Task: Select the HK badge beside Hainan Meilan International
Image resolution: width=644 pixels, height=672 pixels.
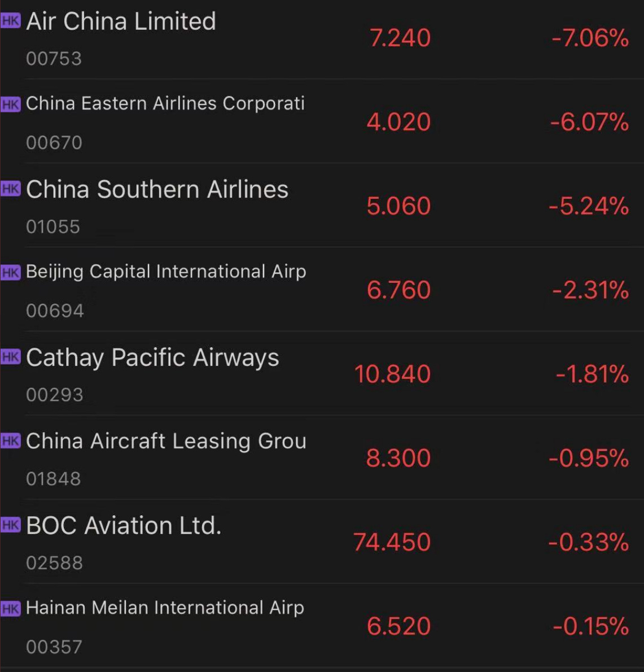Action: tap(11, 609)
